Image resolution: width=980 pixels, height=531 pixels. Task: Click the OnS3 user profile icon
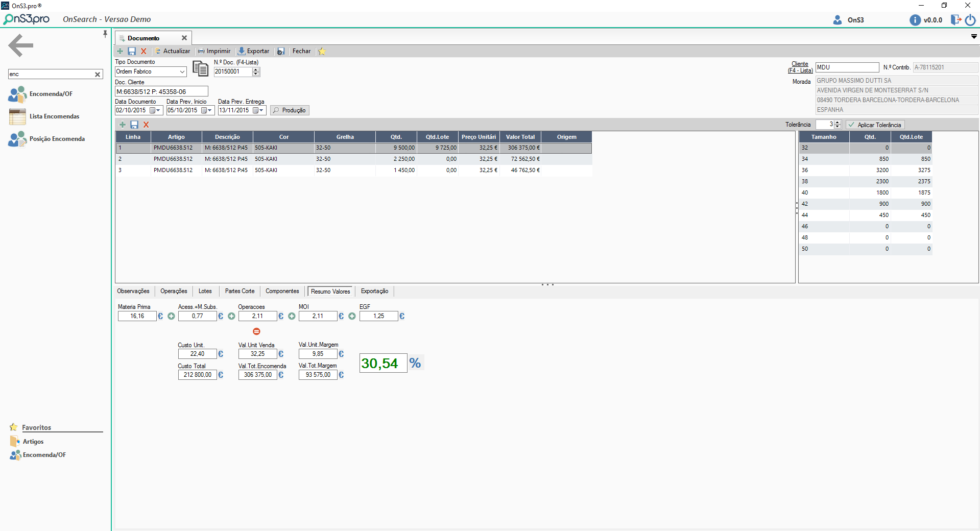pos(838,20)
